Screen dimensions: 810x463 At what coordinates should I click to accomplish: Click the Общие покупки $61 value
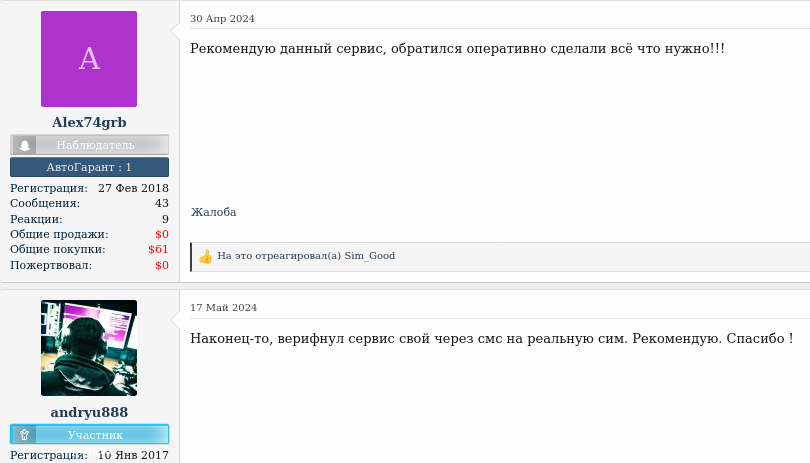coord(158,249)
